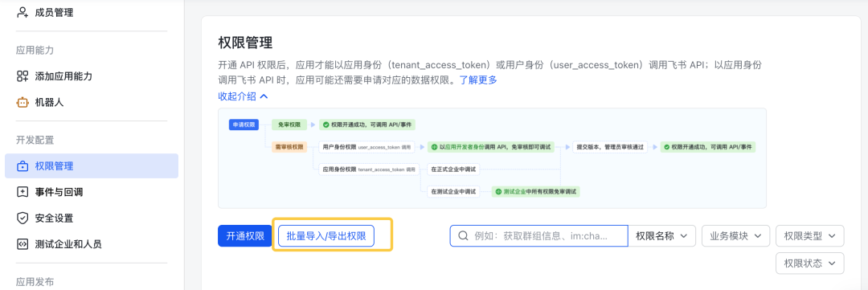This screenshot has width=868, height=290.
Task: Click the 成员管理 person icon
Action: (23, 11)
